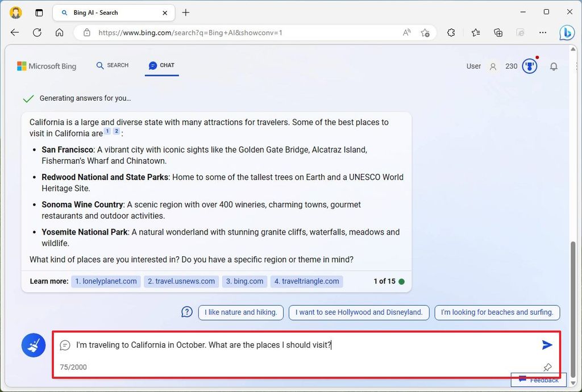Select the CHAT tab
The height and width of the screenshot is (392, 582).
161,65
